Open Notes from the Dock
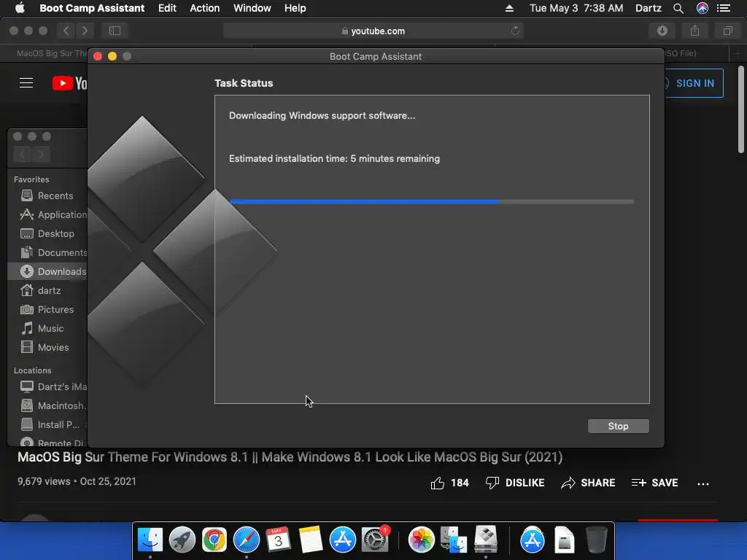 click(310, 540)
